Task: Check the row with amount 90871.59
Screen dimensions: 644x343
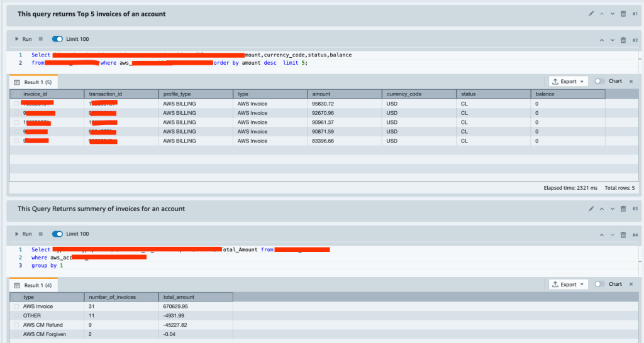Action: click(16, 131)
